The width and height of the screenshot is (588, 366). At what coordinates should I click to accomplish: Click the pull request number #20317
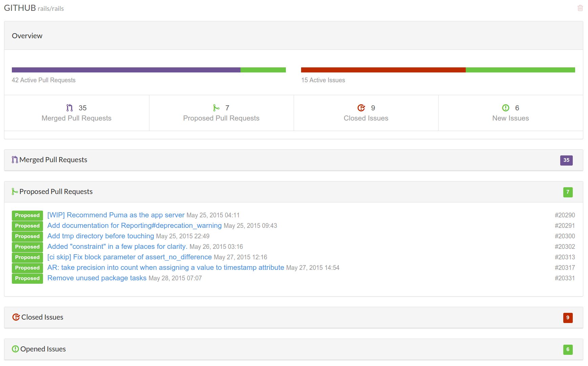click(565, 267)
